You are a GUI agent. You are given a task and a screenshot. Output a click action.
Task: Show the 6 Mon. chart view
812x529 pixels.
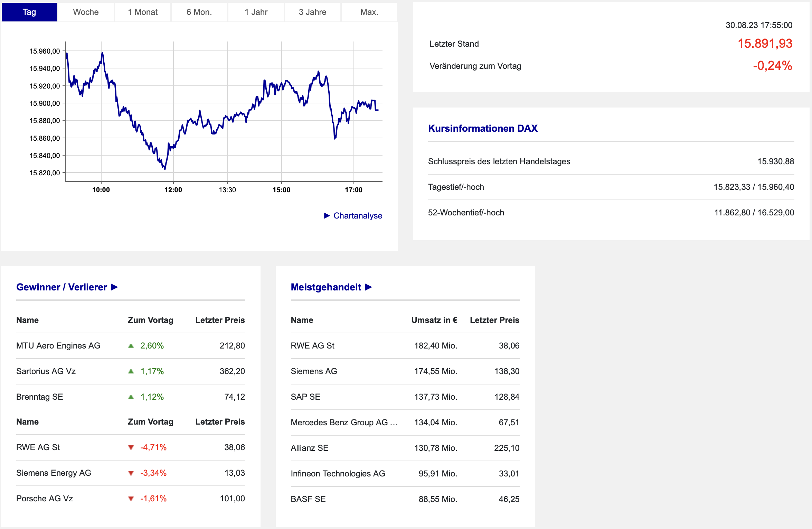coord(199,12)
